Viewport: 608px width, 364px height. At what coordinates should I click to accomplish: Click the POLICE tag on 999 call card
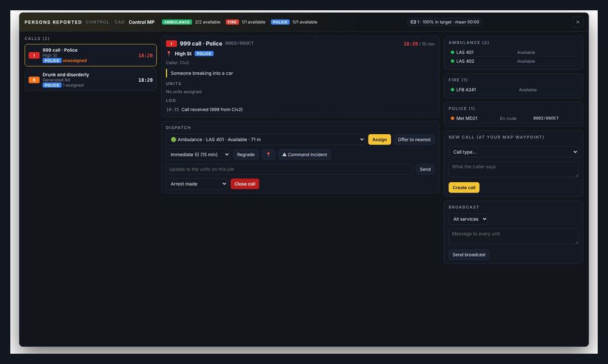tap(52, 61)
